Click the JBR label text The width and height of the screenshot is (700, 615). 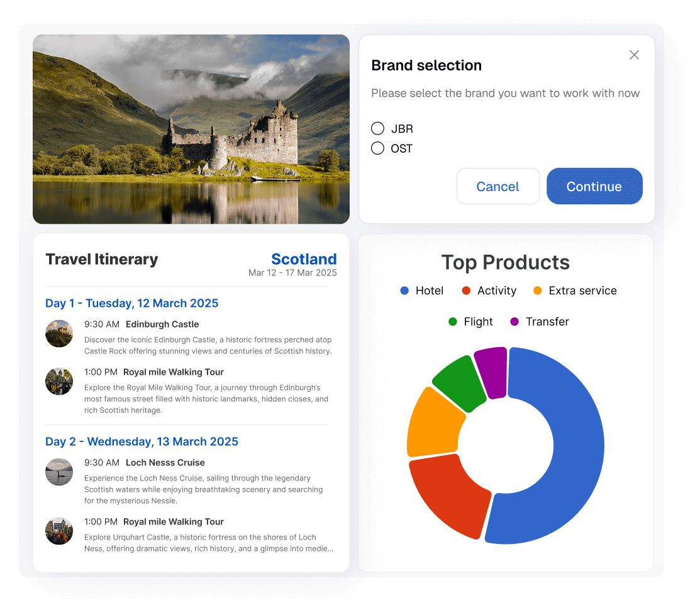tap(402, 129)
